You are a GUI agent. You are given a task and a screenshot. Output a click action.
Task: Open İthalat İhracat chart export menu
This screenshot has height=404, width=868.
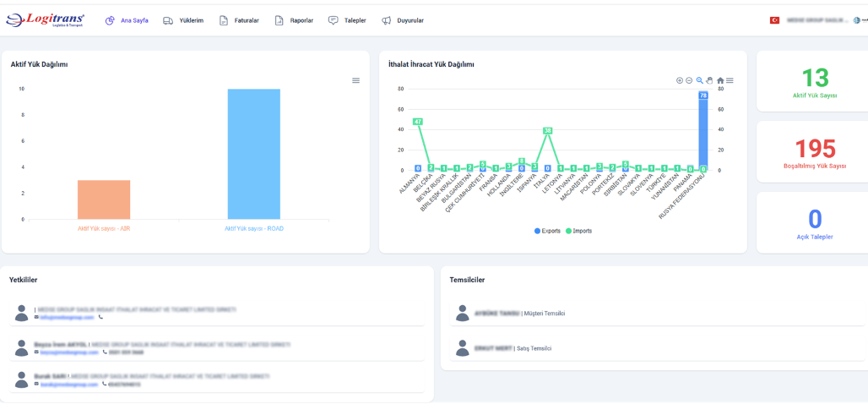(x=730, y=81)
